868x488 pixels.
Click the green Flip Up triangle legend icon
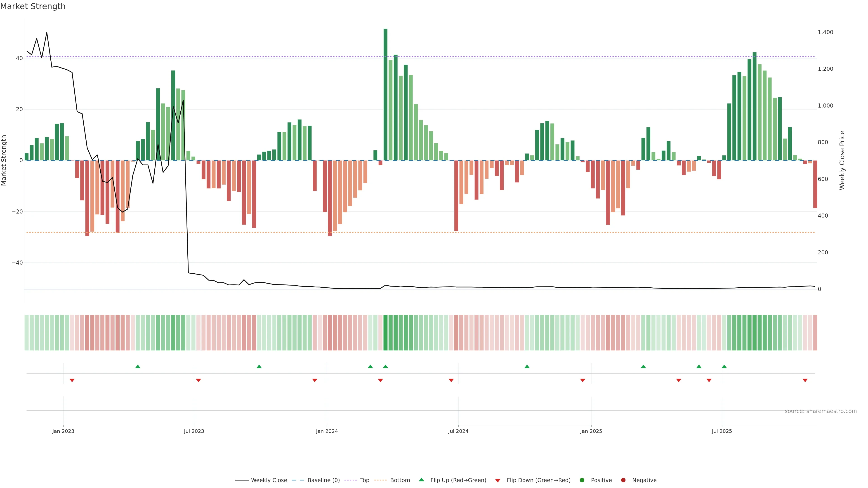click(x=421, y=480)
